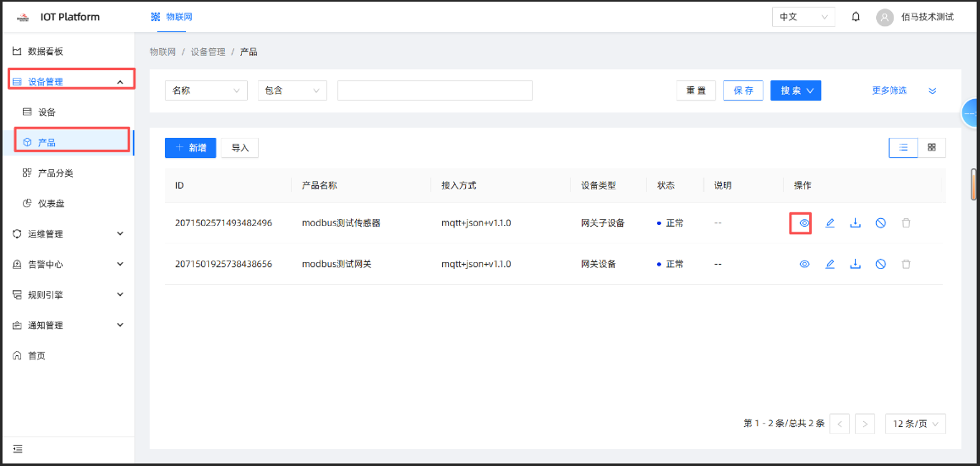Image resolution: width=980 pixels, height=466 pixels.
Task: Open the notification bell
Action: coord(856,17)
